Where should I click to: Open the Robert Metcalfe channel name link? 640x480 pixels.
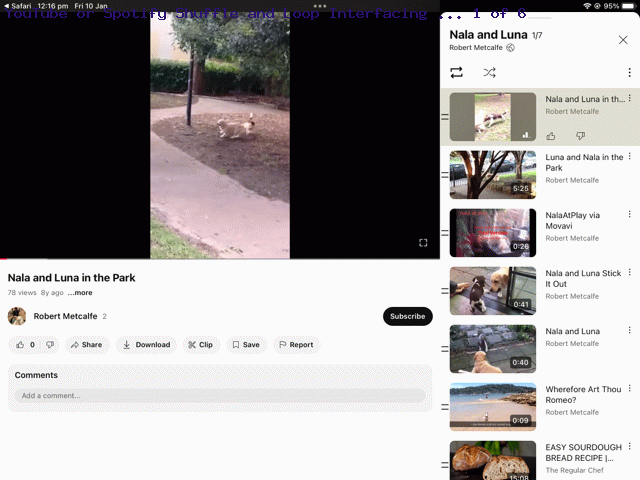[65, 316]
